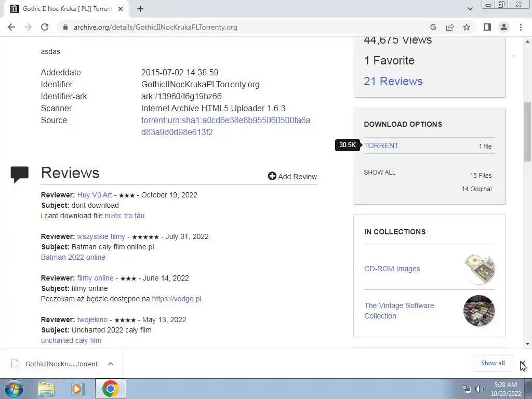Toggle Chrome side panel
532x399 pixels.
click(487, 27)
